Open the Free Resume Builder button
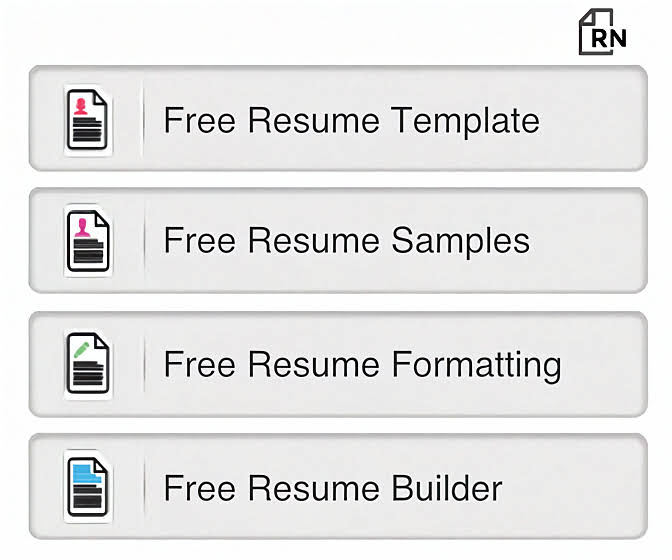 (337, 487)
